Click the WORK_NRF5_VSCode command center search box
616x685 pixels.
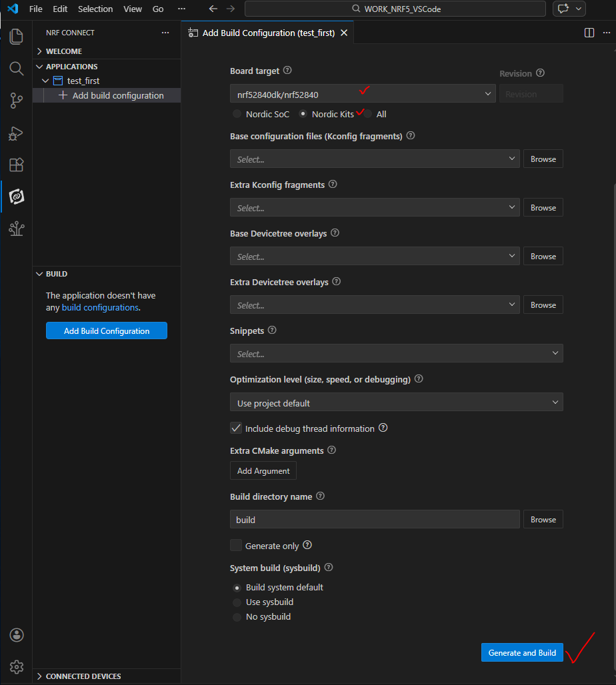(x=395, y=9)
